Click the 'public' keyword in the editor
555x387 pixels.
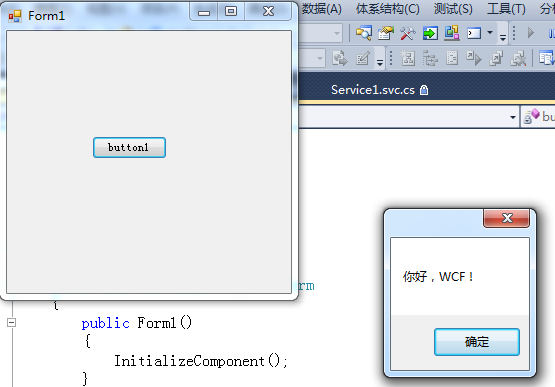click(x=105, y=324)
